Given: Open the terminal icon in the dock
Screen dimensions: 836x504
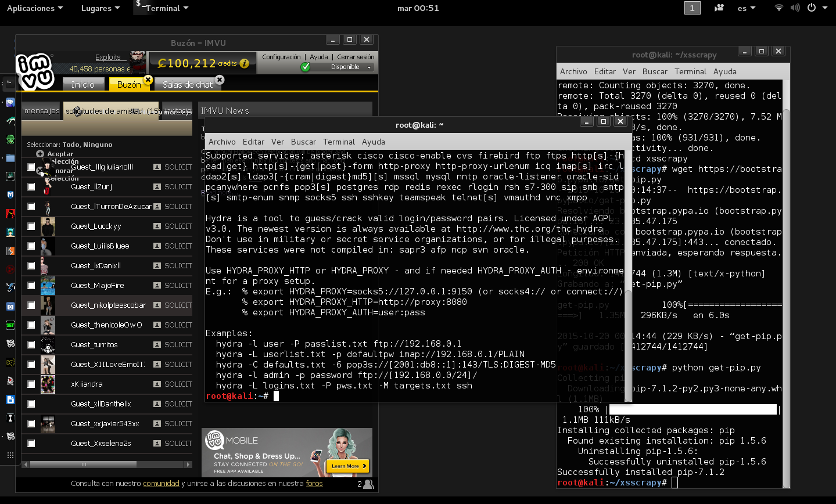Looking at the screenshot, I should pyautogui.click(x=10, y=85).
